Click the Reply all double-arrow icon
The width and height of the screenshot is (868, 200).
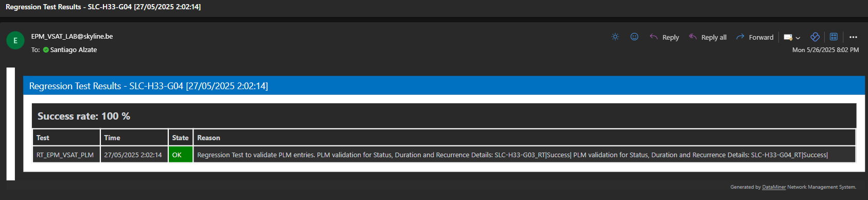693,37
